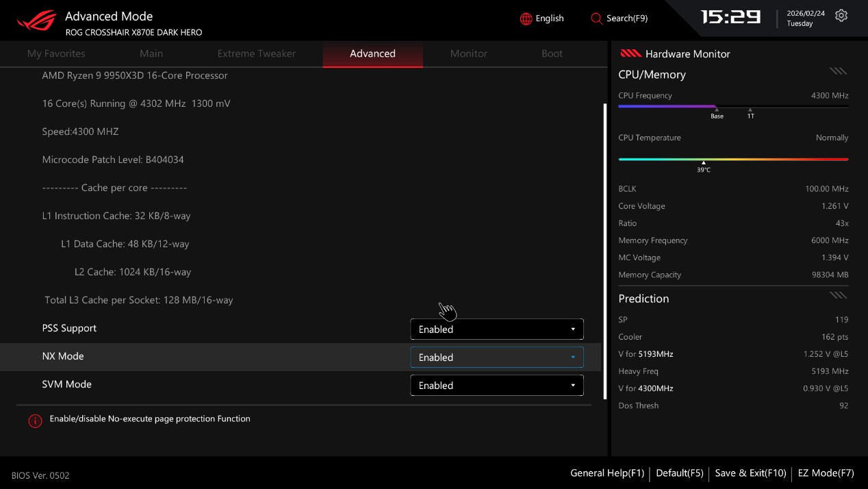Click the Search magnifier icon
Image resolution: width=868 pixels, height=489 pixels.
(596, 18)
